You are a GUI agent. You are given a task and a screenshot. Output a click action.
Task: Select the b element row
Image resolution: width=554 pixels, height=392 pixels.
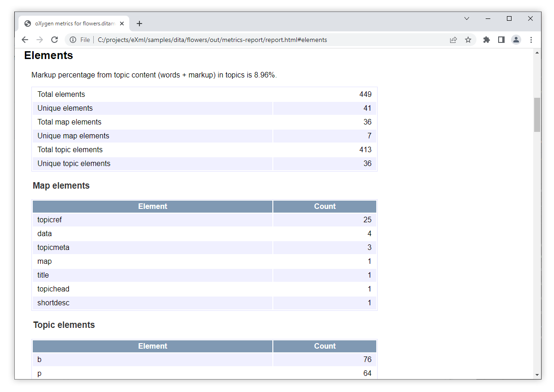205,360
